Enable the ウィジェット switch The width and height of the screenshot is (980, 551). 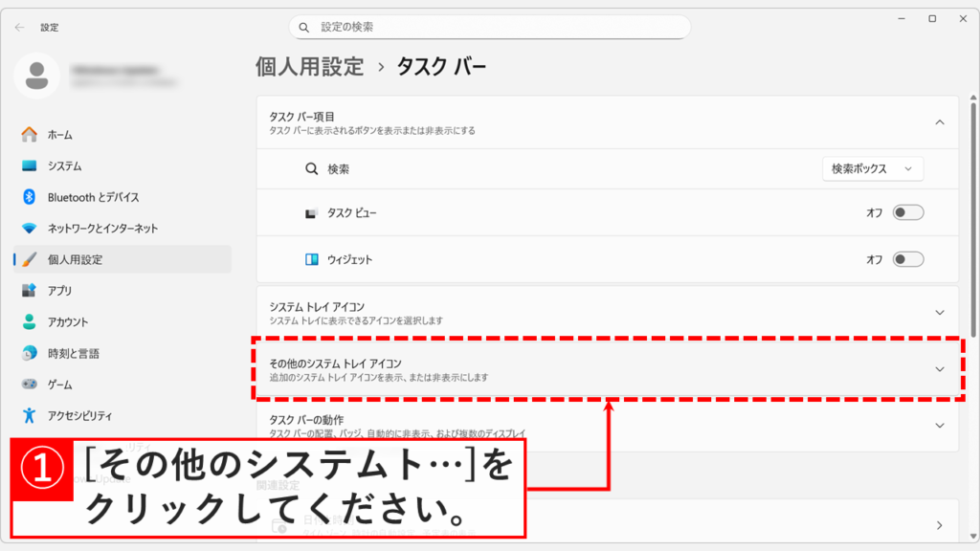[907, 258]
